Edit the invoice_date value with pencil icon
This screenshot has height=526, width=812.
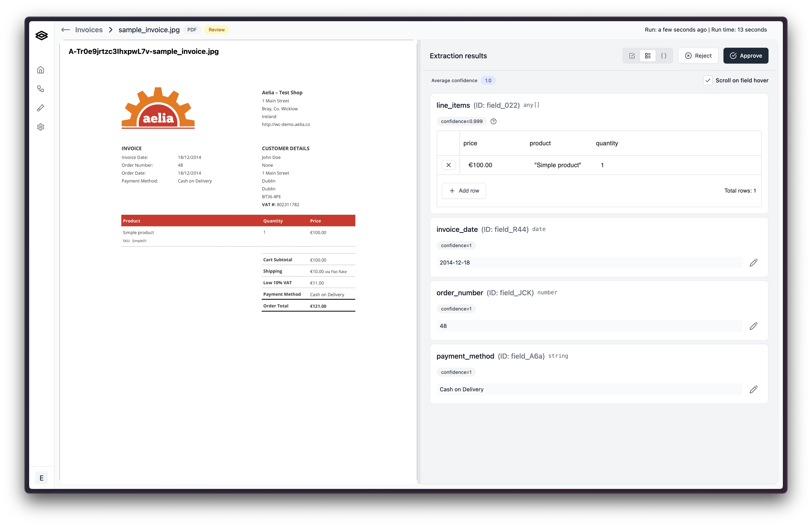click(x=753, y=263)
